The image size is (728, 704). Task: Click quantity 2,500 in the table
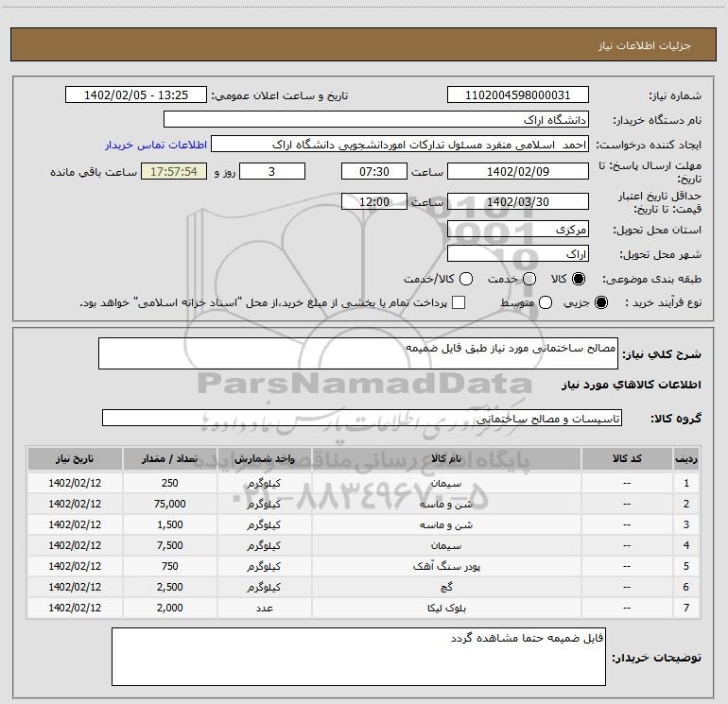170,587
